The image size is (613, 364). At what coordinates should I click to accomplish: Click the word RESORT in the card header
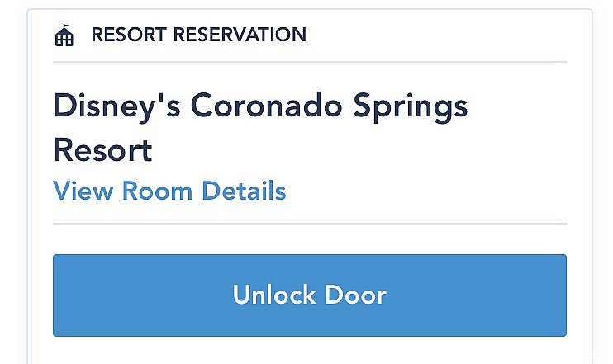(129, 35)
